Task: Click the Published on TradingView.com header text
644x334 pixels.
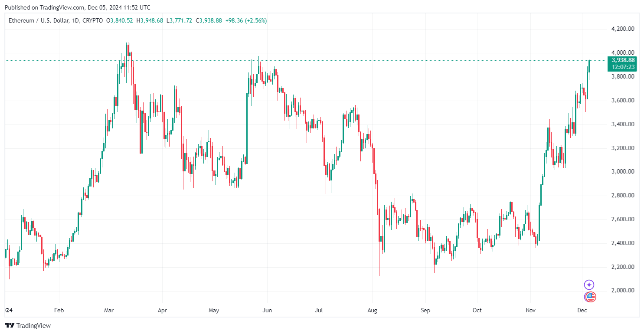Action: click(78, 7)
